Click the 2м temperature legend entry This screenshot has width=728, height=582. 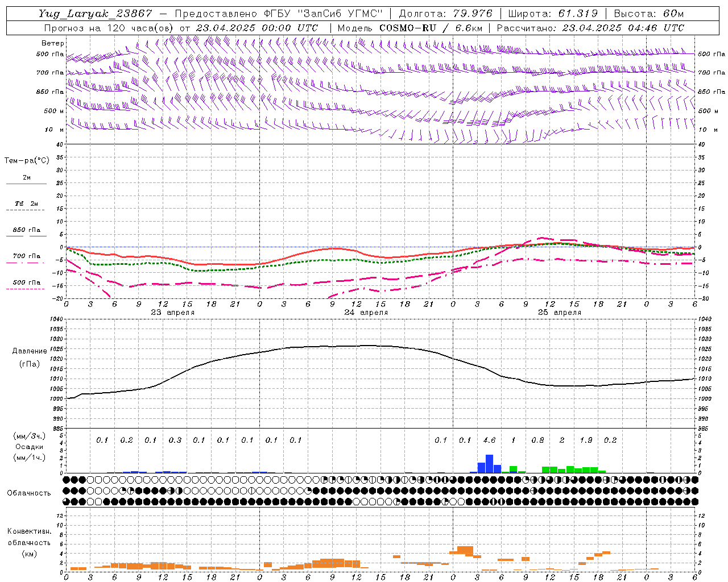27,178
